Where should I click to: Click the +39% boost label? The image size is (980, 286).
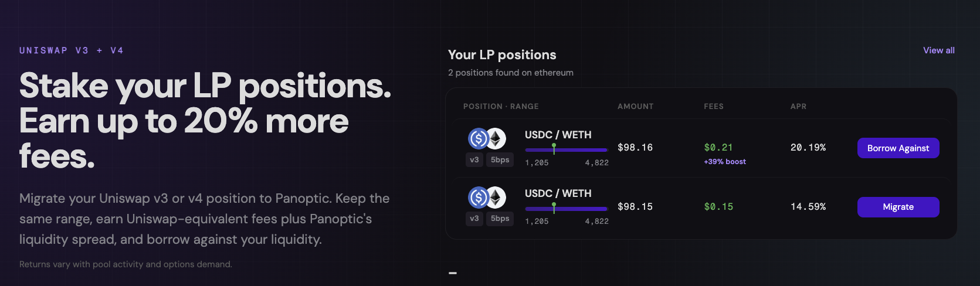point(725,162)
